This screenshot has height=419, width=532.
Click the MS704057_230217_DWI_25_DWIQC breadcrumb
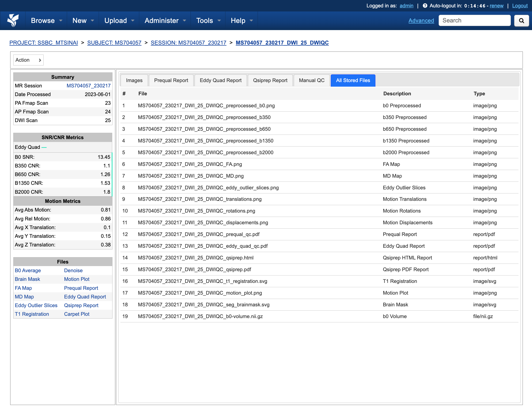pos(282,43)
